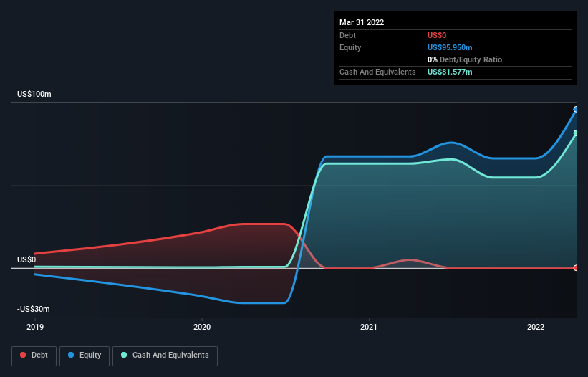The width and height of the screenshot is (588, 377).
Task: Click the 2020 x-axis label
Action: pos(202,327)
